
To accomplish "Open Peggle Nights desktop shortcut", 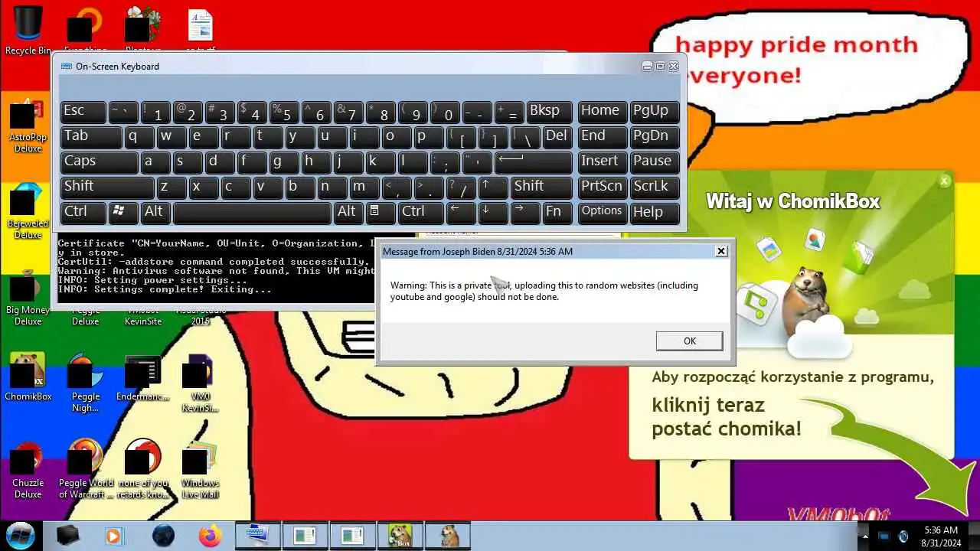I will tap(85, 383).
